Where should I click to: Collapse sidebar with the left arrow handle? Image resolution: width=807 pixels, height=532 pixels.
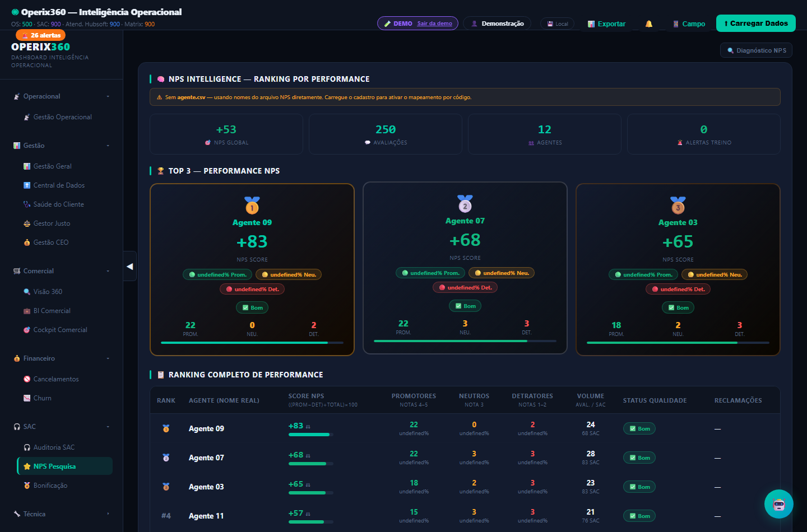tap(130, 267)
